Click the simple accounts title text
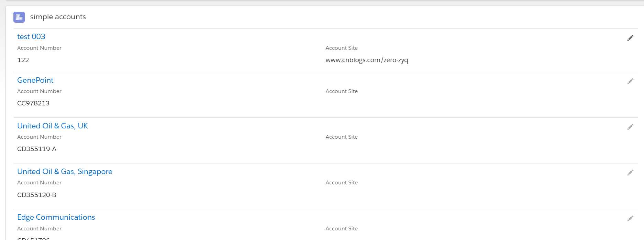Screen dimensions: 644x240 point(58,17)
